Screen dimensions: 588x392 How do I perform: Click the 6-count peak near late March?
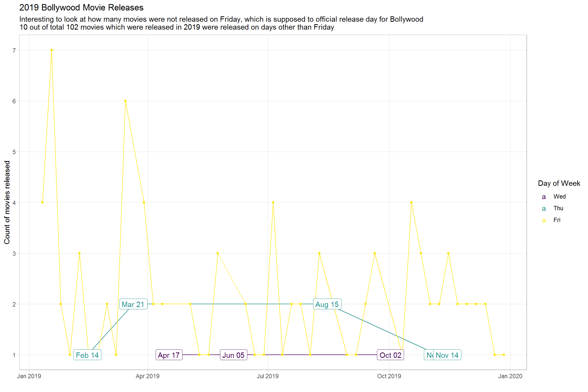pyautogui.click(x=125, y=101)
